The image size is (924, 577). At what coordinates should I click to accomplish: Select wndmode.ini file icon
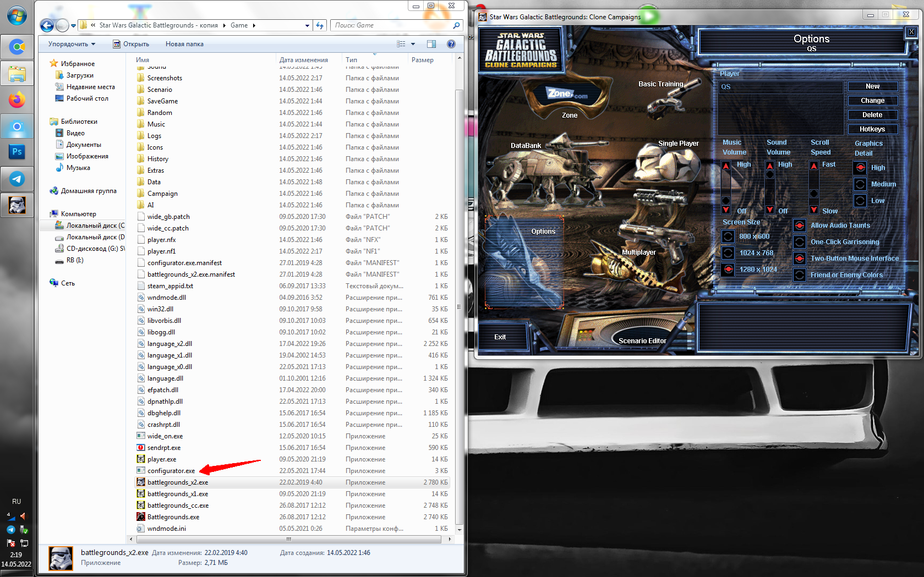(141, 529)
